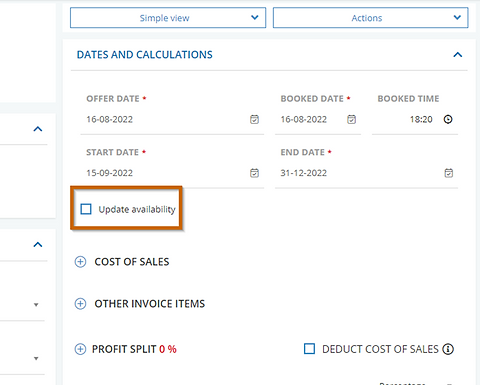Show Deduct Cost of Sales info icon
This screenshot has width=480, height=385.
coord(448,349)
